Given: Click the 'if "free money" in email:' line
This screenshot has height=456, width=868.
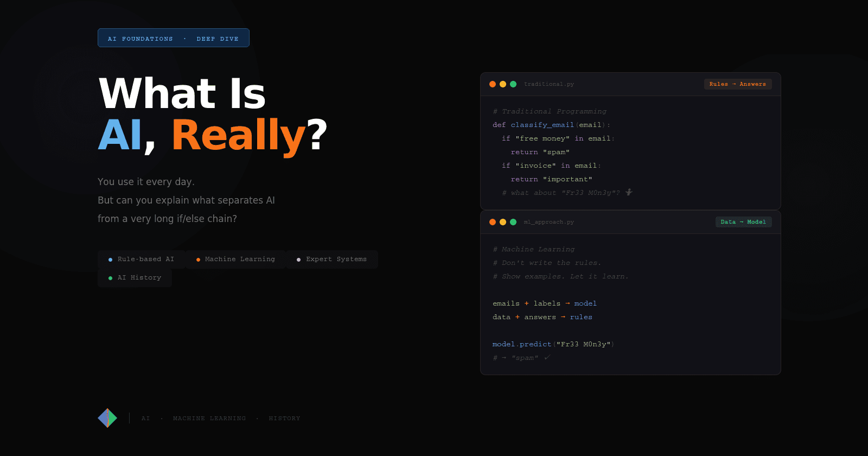Looking at the screenshot, I should 558,138.
